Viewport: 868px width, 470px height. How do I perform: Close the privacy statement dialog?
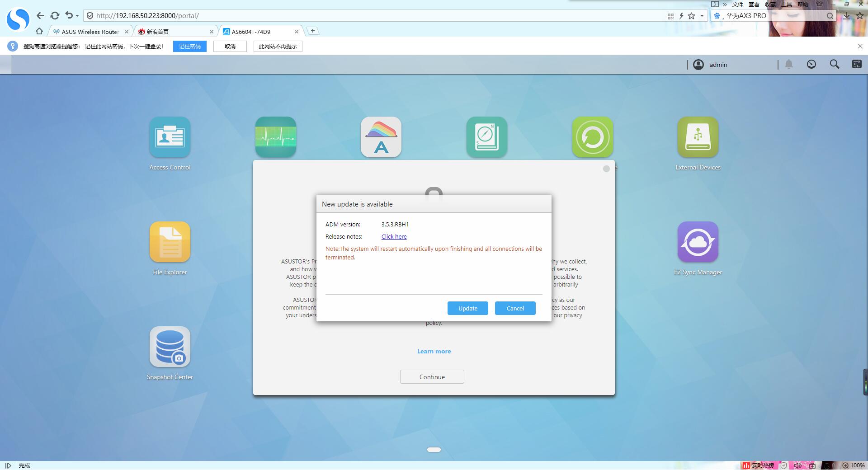606,169
